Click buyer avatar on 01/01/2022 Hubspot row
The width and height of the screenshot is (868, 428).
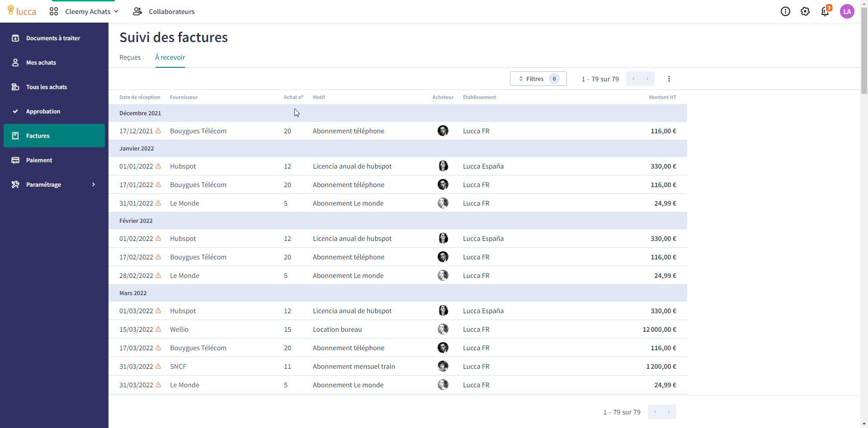click(x=443, y=166)
